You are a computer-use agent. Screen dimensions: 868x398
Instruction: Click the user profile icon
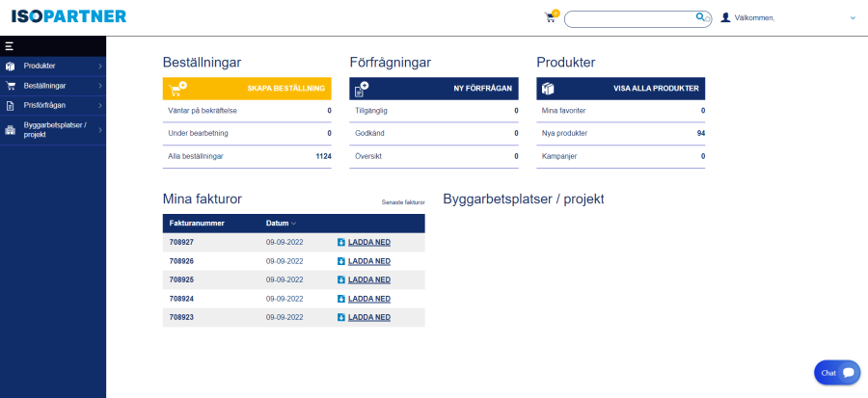pos(725,17)
